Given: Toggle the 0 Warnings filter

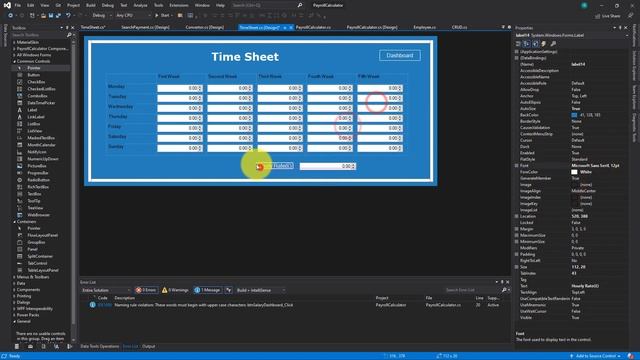Looking at the screenshot, I should pos(175,290).
